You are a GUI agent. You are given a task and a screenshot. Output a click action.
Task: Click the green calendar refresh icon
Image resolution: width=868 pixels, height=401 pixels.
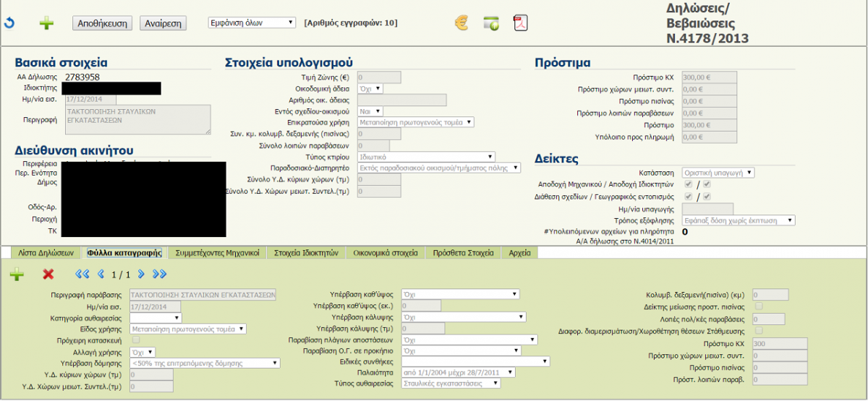(490, 23)
